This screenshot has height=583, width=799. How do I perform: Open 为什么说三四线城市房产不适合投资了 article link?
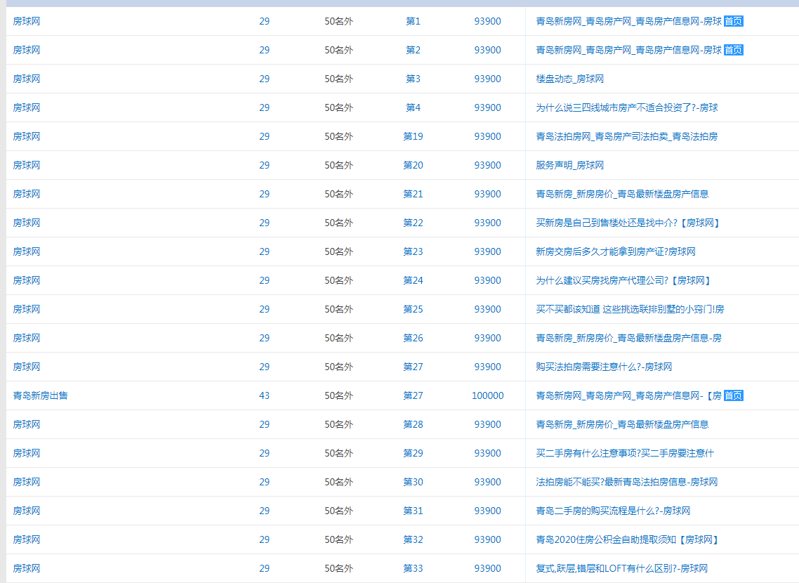click(x=627, y=108)
